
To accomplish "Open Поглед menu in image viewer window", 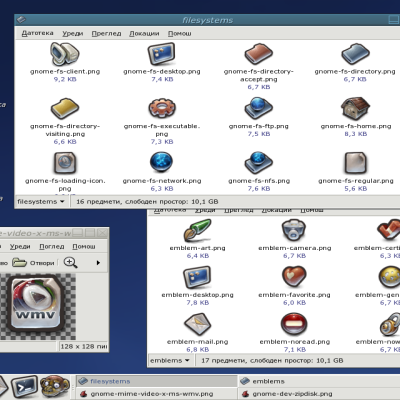I will coord(52,246).
